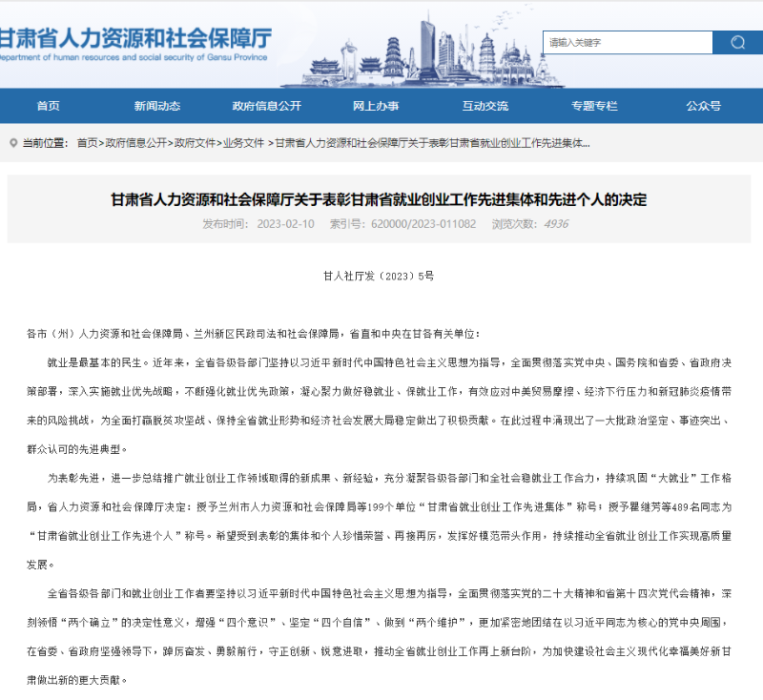The height and width of the screenshot is (700, 763).
Task: Switch to the 互动交流 section
Action: tap(485, 106)
